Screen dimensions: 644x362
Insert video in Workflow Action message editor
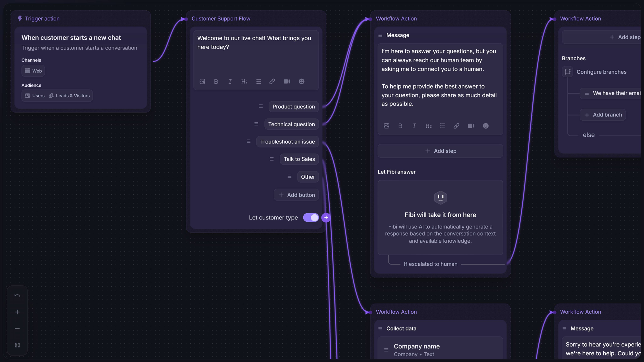(x=471, y=126)
